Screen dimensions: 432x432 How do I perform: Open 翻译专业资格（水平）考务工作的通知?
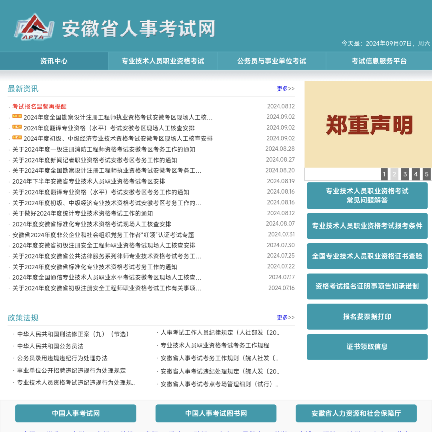(x=101, y=192)
